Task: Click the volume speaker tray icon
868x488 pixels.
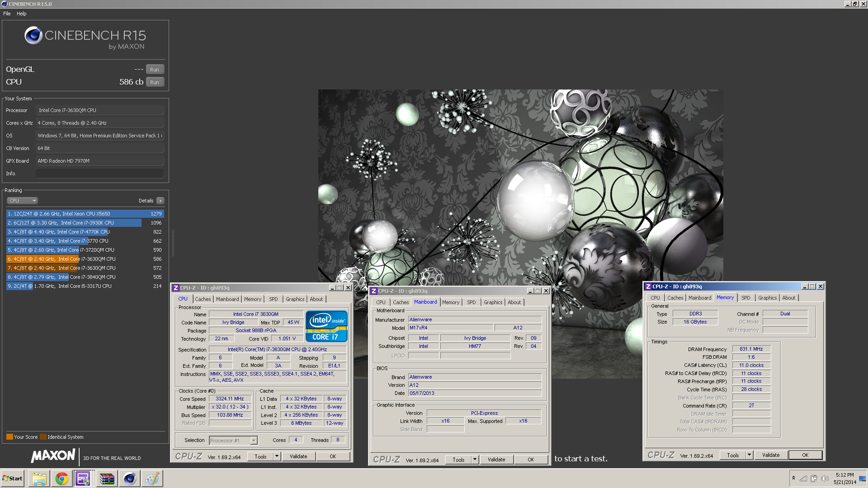Action: tap(825, 479)
